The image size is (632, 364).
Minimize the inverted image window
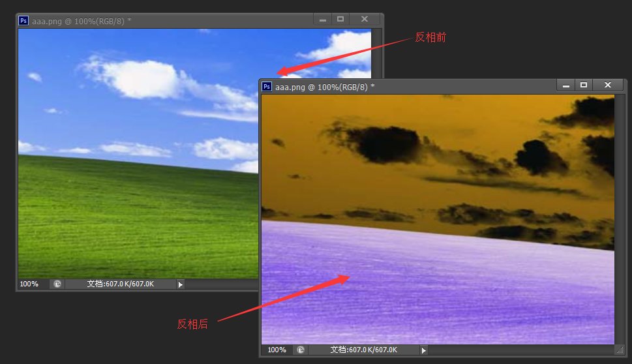566,85
